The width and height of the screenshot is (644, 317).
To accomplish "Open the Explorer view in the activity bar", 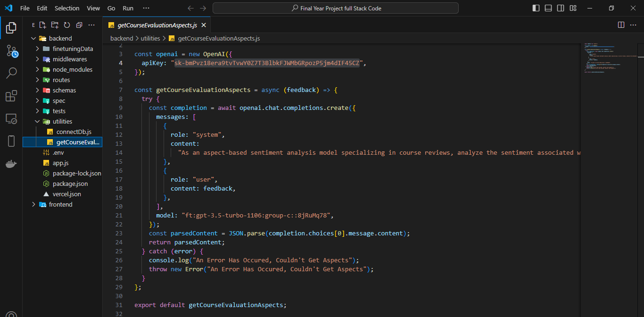I will point(10,27).
